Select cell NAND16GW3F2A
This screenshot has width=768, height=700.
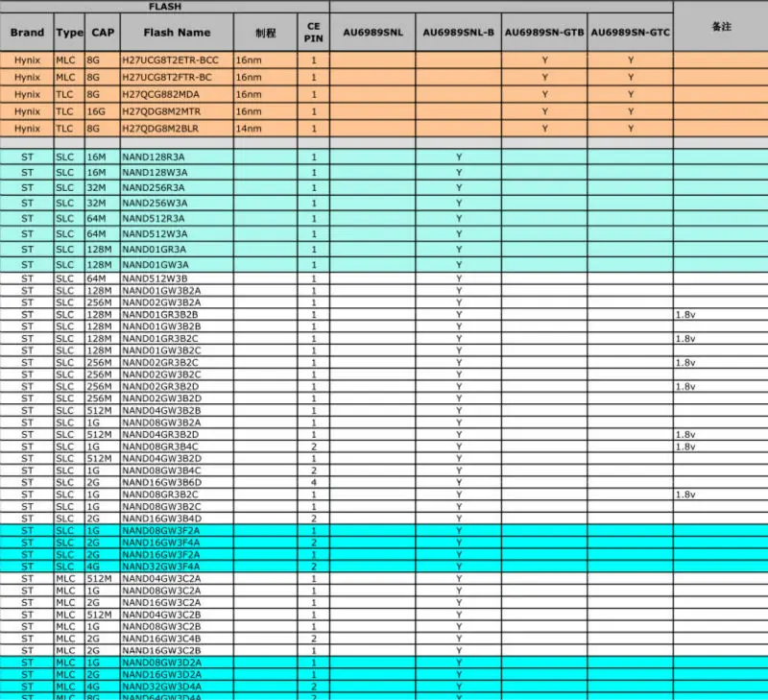pos(177,554)
